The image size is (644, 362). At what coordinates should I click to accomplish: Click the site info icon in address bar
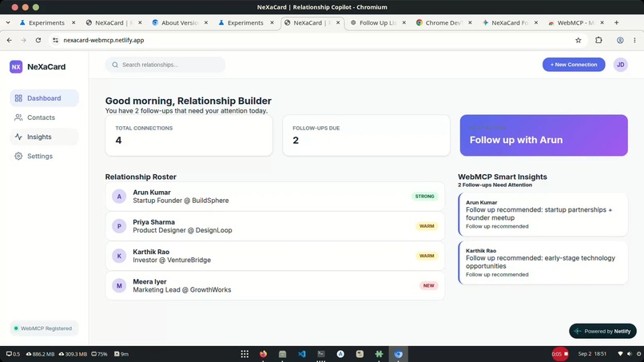point(55,40)
